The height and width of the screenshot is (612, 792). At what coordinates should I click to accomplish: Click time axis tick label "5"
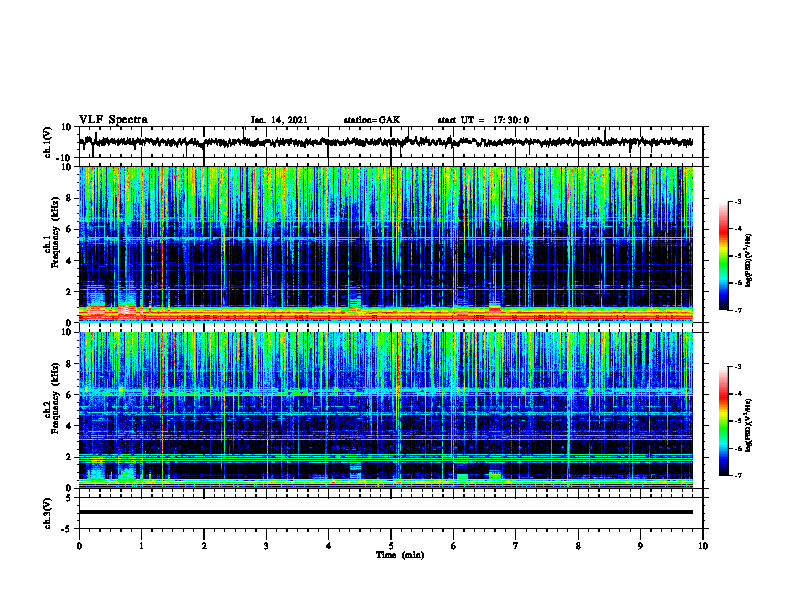(391, 546)
